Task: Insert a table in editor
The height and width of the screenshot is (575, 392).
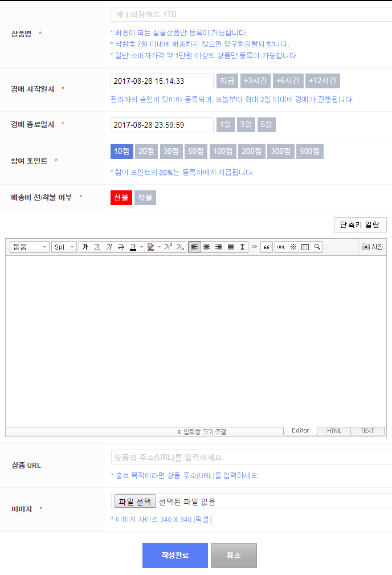Action: click(x=305, y=247)
